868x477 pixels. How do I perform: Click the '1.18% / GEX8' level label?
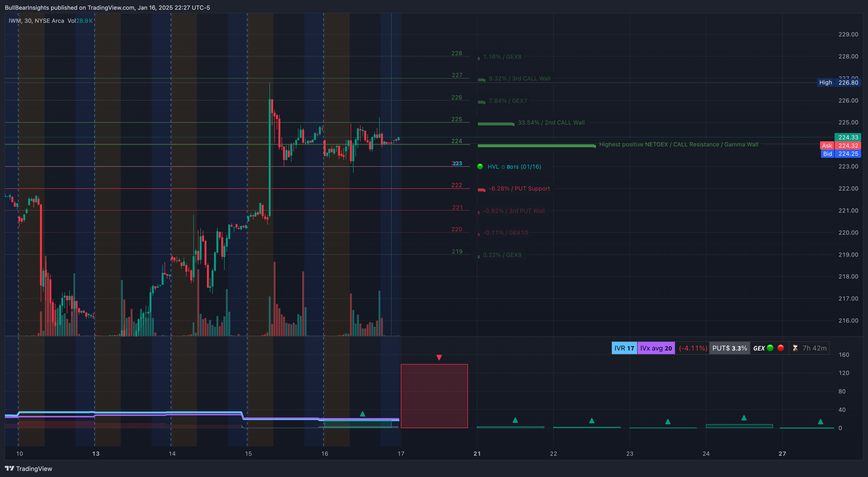(502, 57)
